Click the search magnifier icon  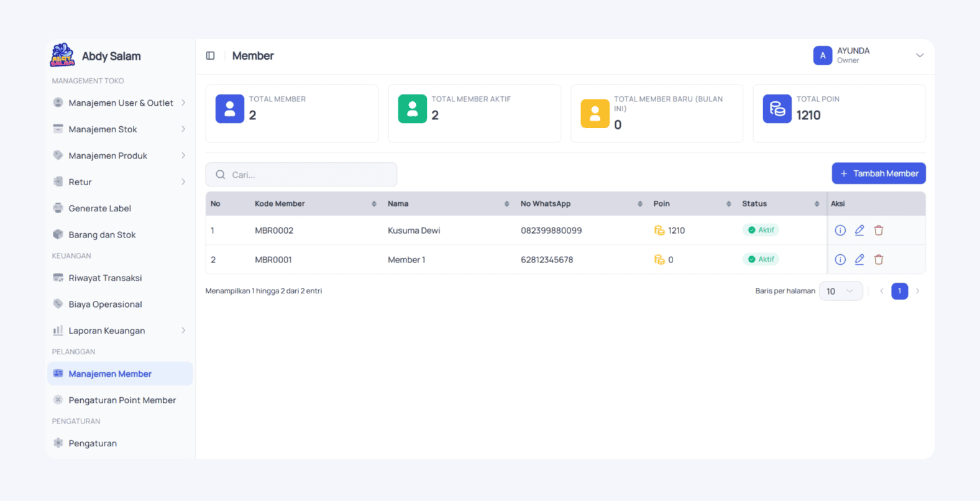coord(221,175)
